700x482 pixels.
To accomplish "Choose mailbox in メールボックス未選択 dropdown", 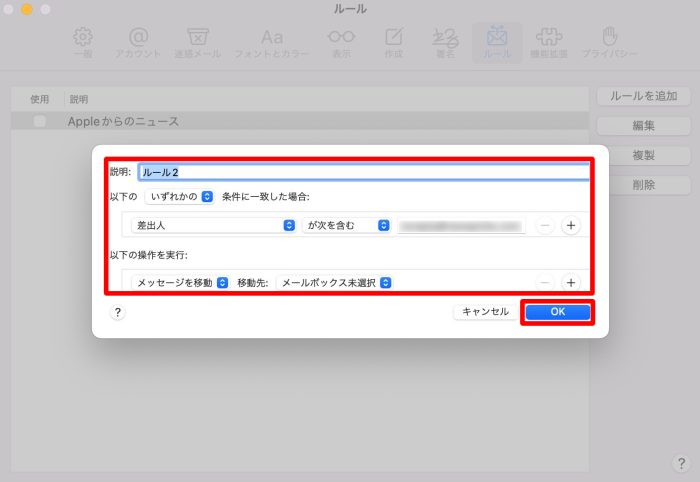I will pos(334,283).
